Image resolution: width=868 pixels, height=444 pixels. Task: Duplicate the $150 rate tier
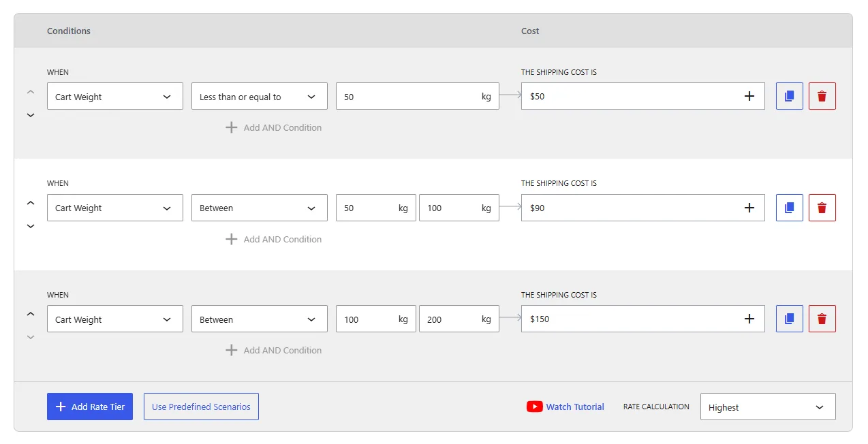tap(789, 318)
